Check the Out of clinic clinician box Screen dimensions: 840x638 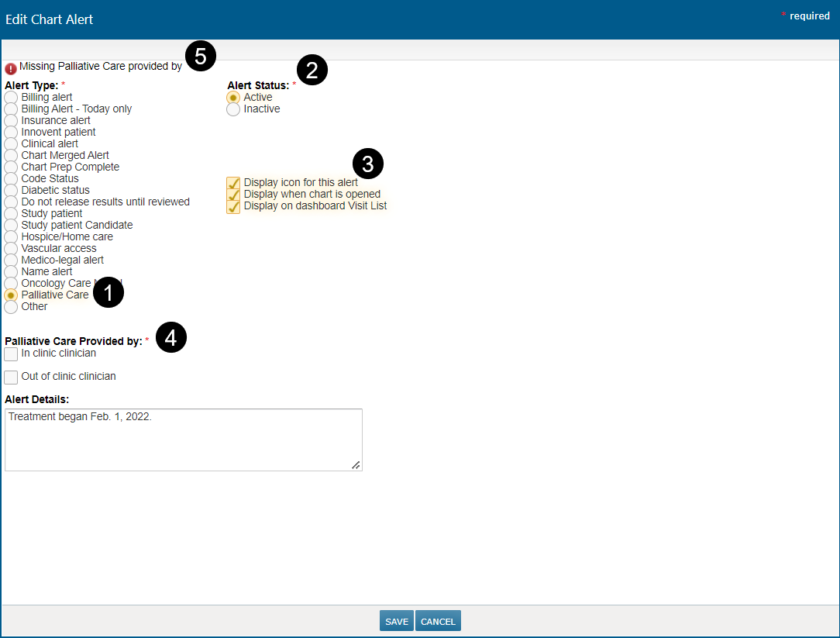tap(11, 378)
